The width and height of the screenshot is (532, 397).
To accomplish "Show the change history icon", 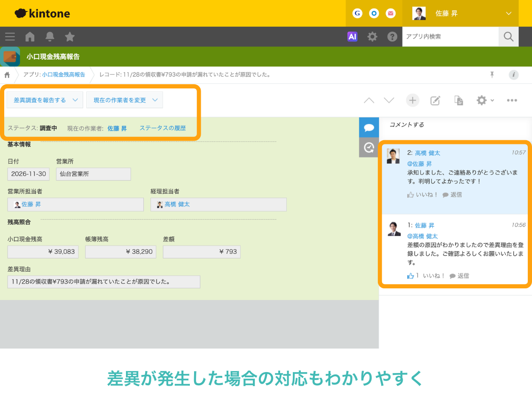I will pyautogui.click(x=369, y=147).
